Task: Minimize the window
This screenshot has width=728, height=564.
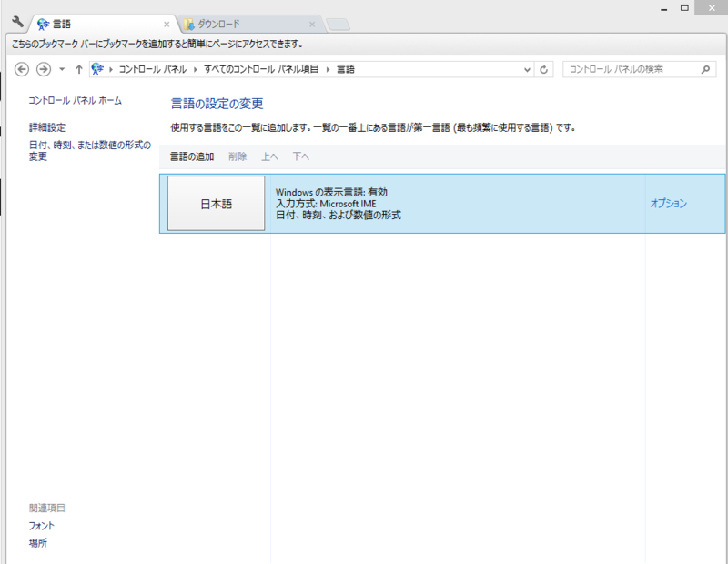Action: pyautogui.click(x=664, y=8)
